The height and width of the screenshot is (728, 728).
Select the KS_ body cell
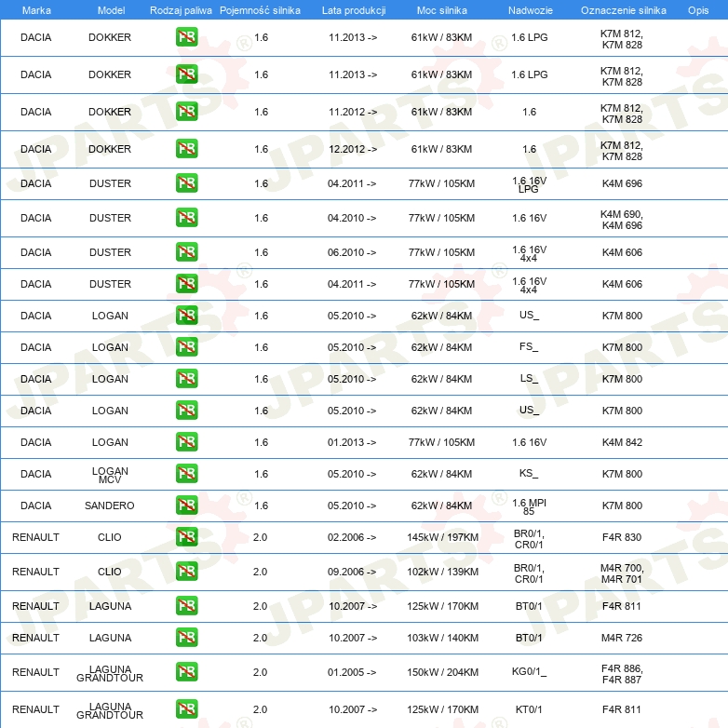529,474
